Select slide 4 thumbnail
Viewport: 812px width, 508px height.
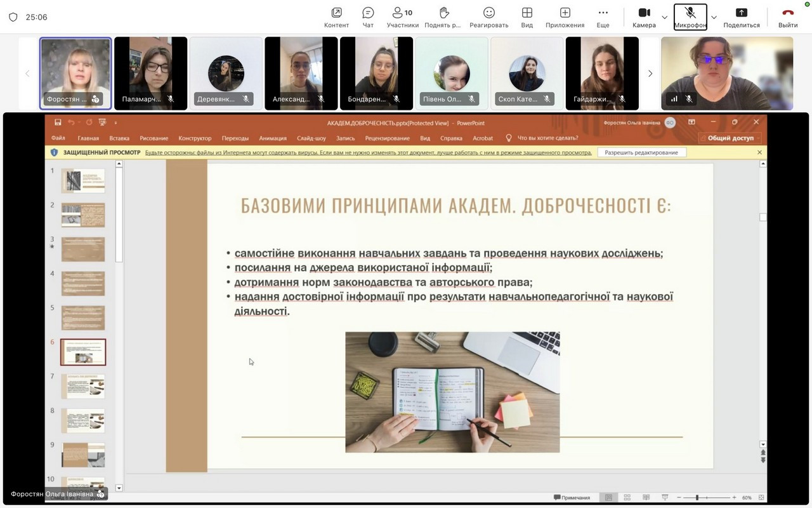pyautogui.click(x=83, y=283)
